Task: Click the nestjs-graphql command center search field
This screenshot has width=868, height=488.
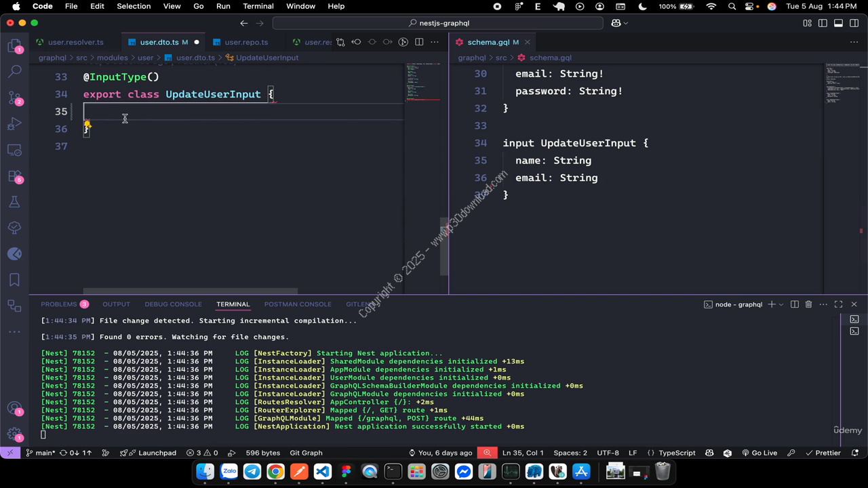Action: (438, 23)
